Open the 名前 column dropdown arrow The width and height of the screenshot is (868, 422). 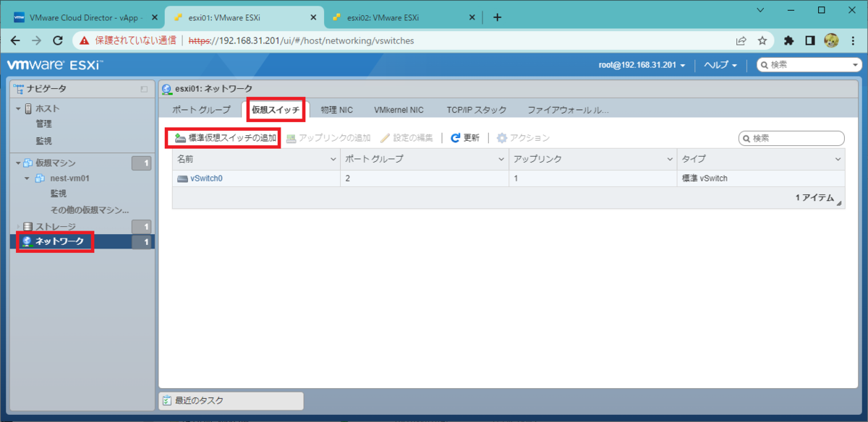coord(333,159)
